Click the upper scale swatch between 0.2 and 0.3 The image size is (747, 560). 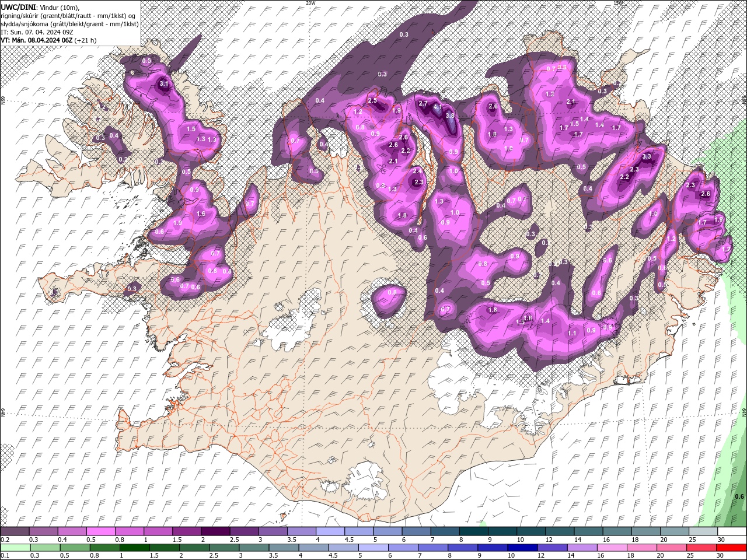[x=15, y=531]
